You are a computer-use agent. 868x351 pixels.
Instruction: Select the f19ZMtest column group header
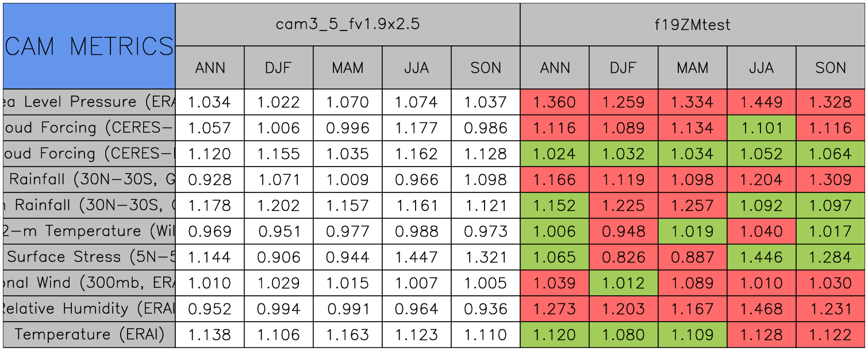click(x=692, y=25)
